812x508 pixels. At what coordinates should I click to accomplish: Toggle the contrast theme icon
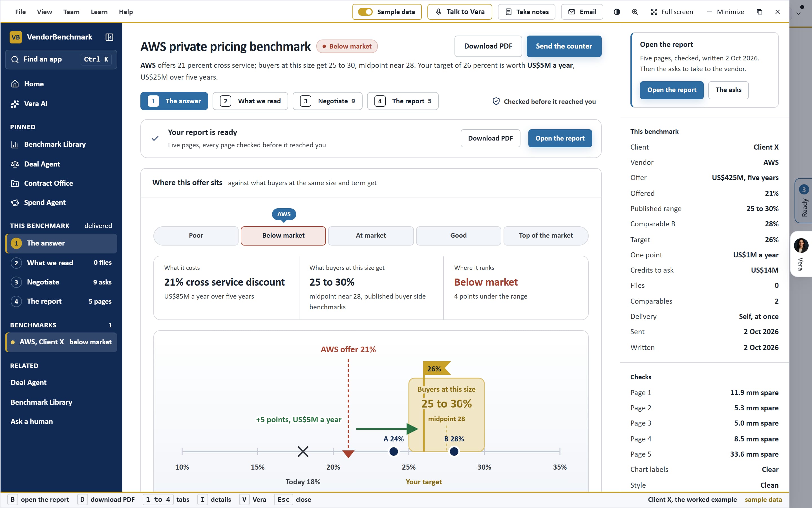[x=617, y=12]
